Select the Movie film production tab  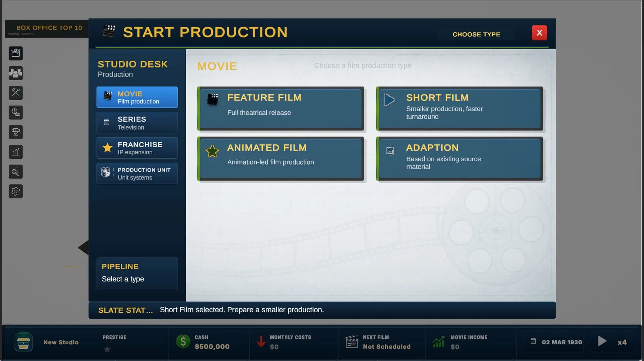click(x=137, y=97)
